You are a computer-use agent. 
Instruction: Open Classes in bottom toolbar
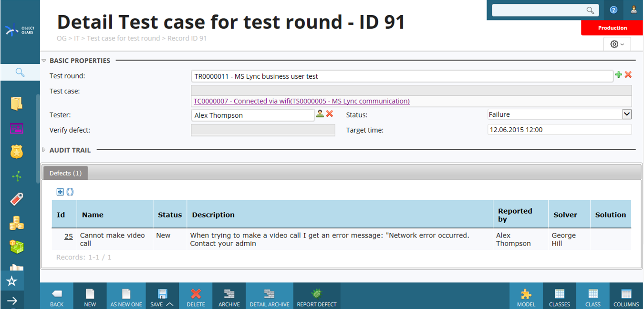click(x=560, y=296)
